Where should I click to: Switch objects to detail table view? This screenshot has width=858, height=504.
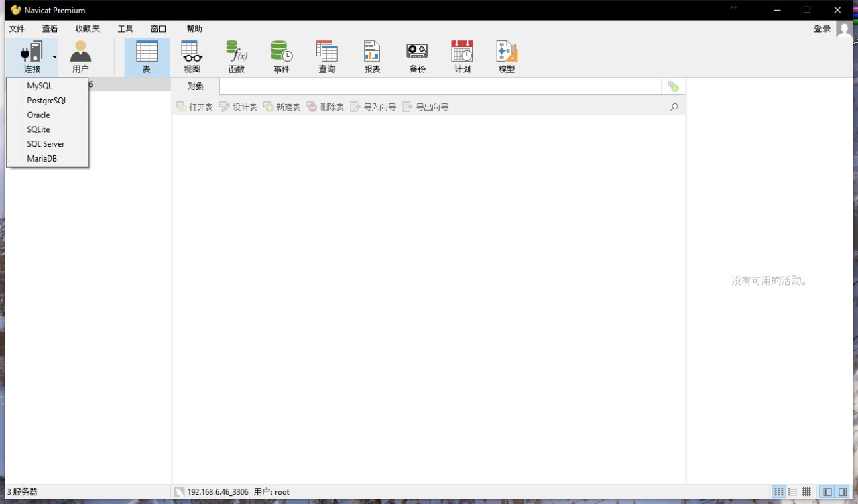click(806, 492)
